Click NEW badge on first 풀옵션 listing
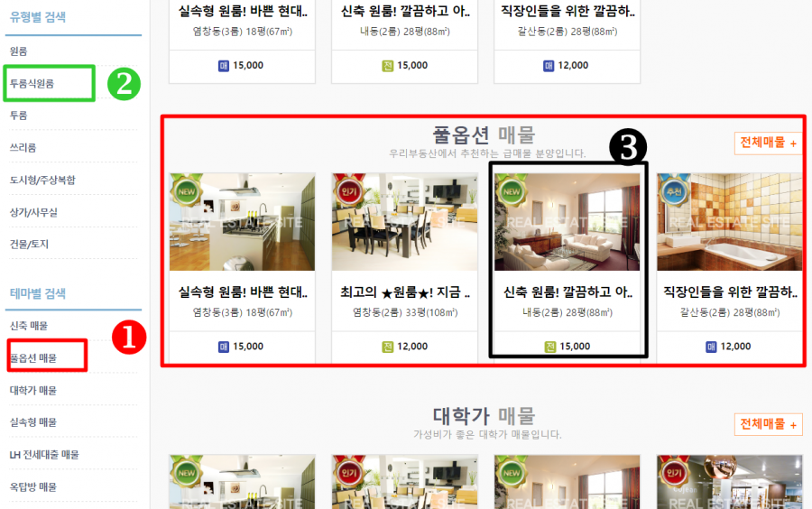Viewport: 812px width, 509px height. pyautogui.click(x=187, y=190)
